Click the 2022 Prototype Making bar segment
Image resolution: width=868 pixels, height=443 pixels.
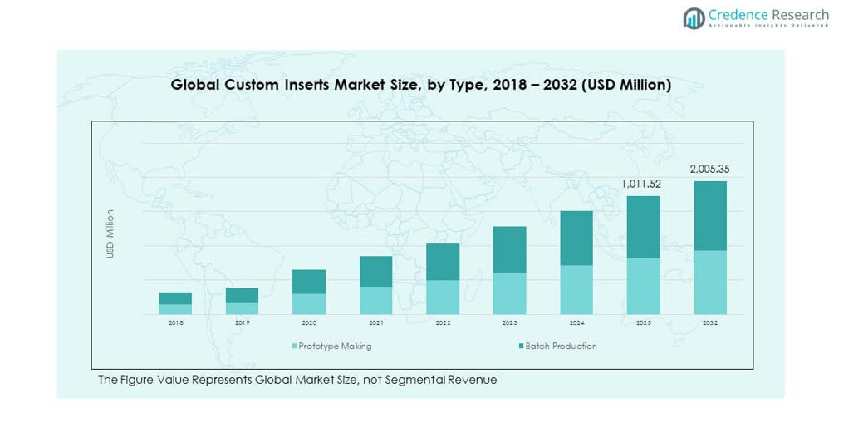443,297
